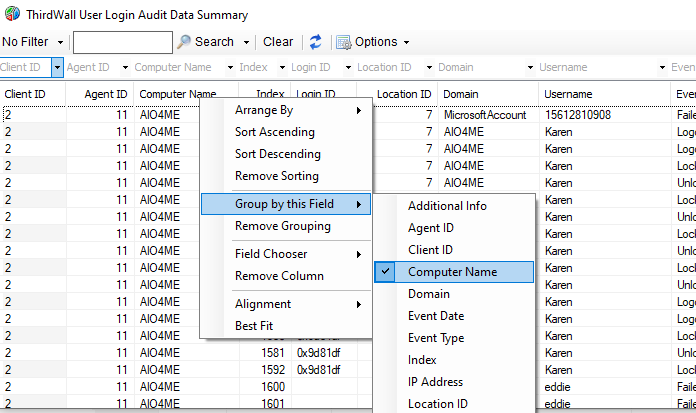This screenshot has height=413, width=696.
Task: Group by IP Address in submenu
Action: pos(454,381)
